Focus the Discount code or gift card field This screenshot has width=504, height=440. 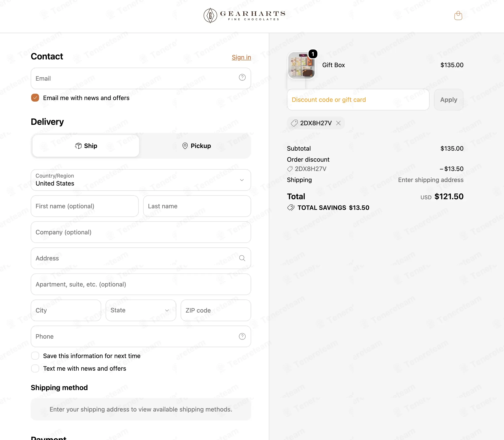(358, 100)
